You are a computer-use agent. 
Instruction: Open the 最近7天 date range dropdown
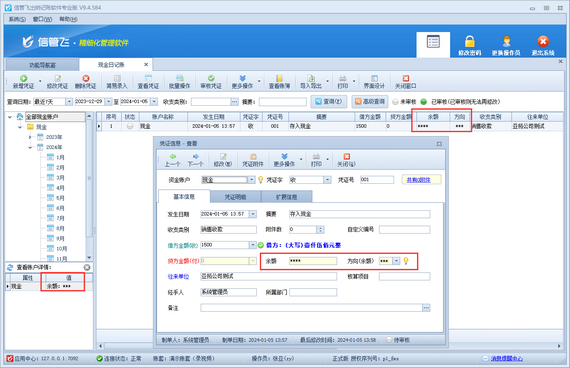[x=69, y=102]
